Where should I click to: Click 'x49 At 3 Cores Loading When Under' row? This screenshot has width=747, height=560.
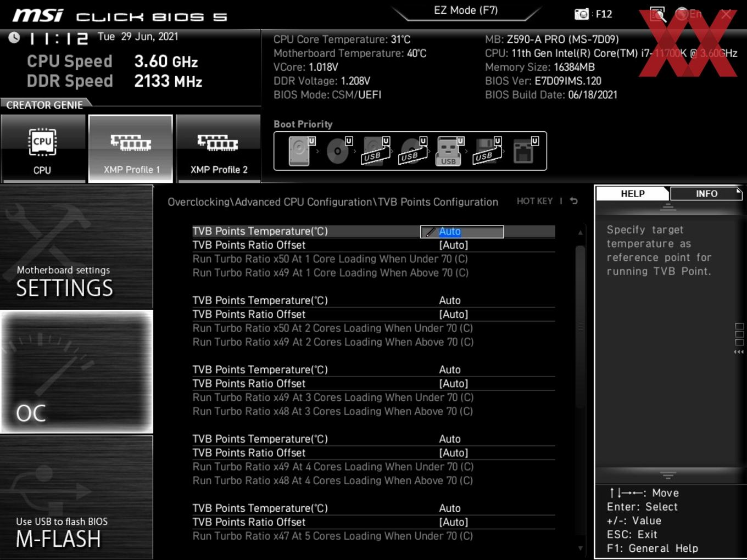click(x=332, y=397)
